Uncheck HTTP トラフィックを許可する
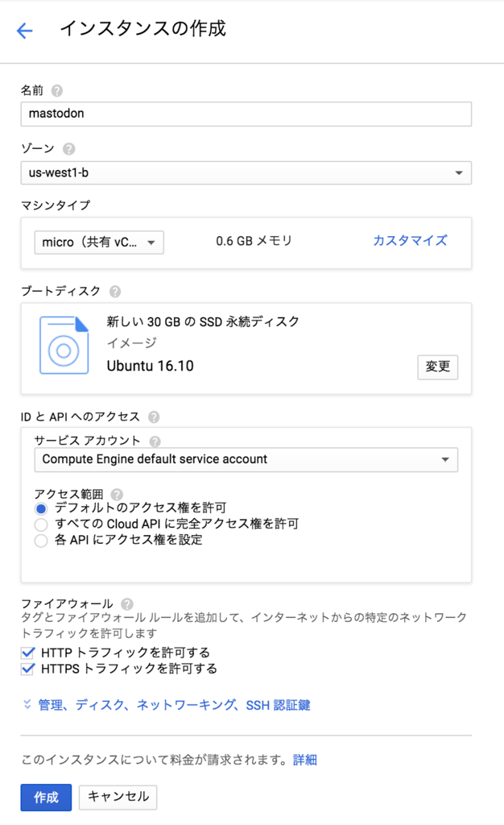The height and width of the screenshot is (825, 504). (27, 653)
